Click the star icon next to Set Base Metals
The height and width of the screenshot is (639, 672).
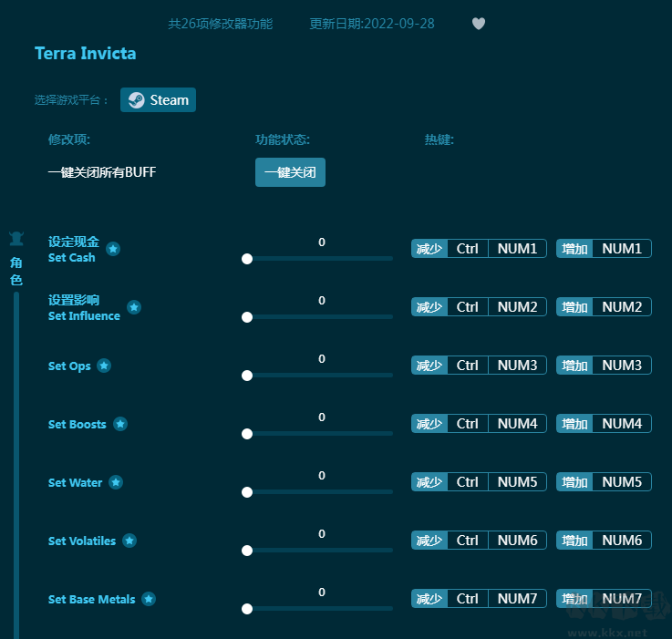(x=149, y=599)
